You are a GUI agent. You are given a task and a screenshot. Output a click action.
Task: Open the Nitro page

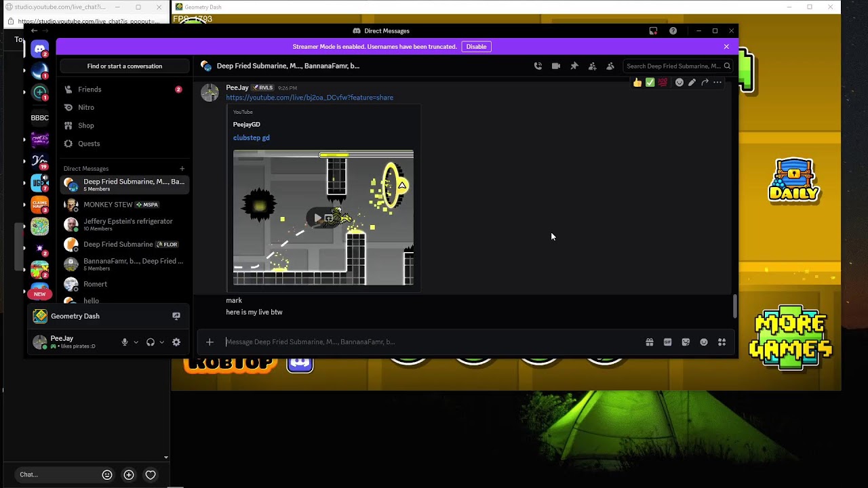[124, 107]
